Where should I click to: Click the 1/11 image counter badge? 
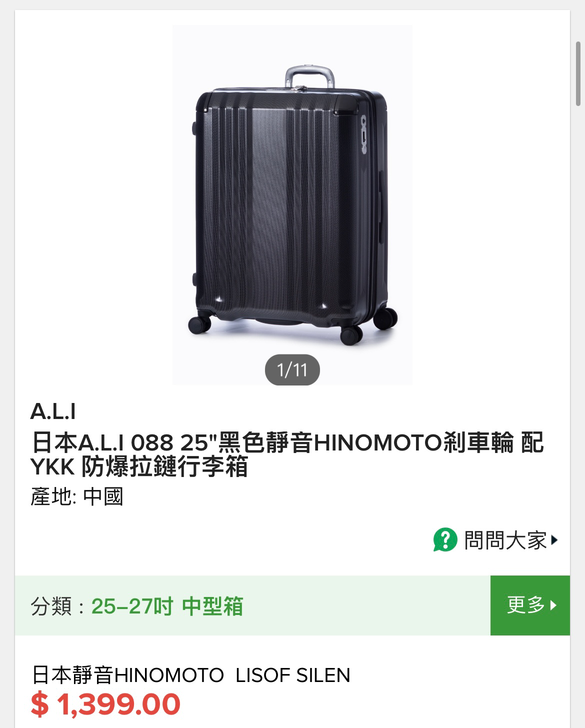tap(292, 370)
